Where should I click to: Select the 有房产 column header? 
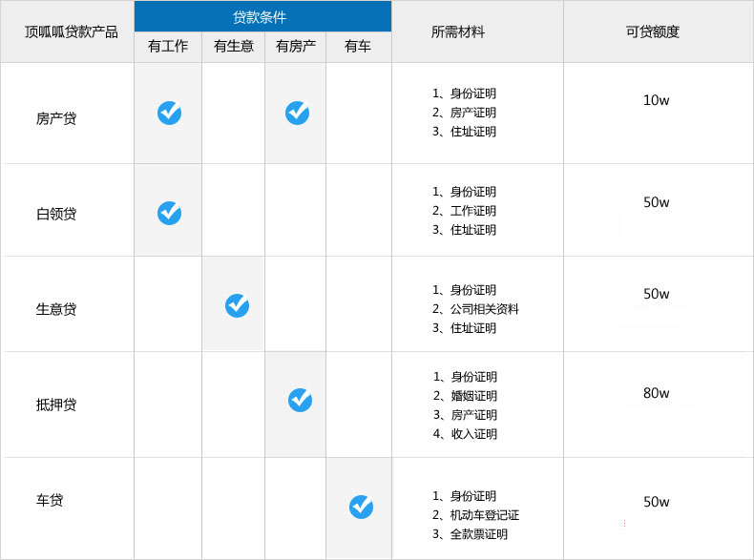click(296, 46)
